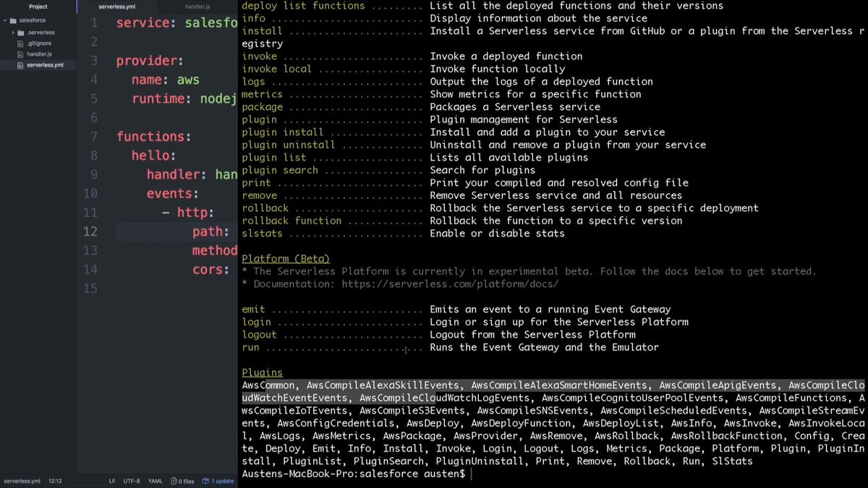Click the 'slstats' command in terminal
Screen dimensions: 868x488
[262, 234]
